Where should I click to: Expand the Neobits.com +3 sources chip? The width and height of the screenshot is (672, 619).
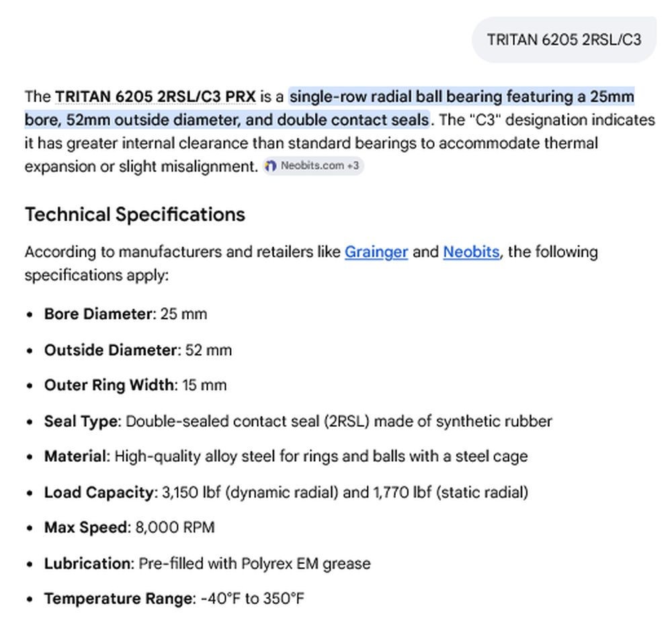(313, 166)
